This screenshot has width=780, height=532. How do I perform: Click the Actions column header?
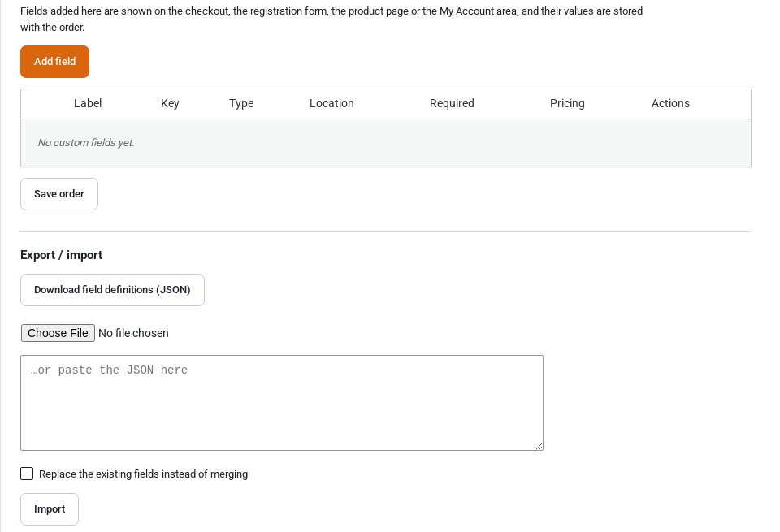[x=670, y=103]
